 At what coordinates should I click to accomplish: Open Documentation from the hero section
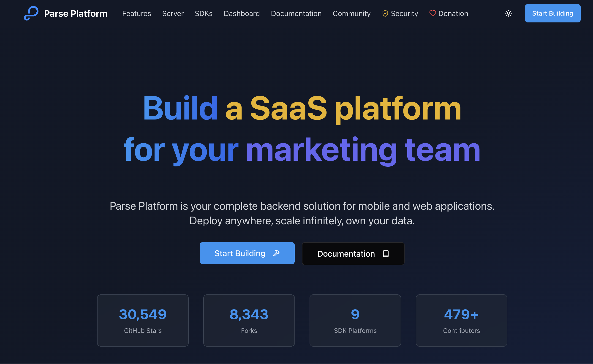tap(353, 253)
